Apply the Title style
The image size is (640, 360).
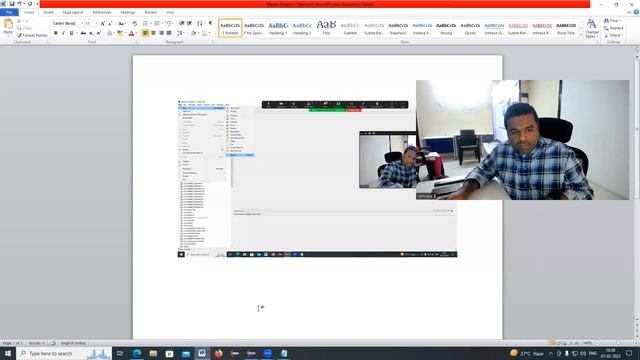326,28
